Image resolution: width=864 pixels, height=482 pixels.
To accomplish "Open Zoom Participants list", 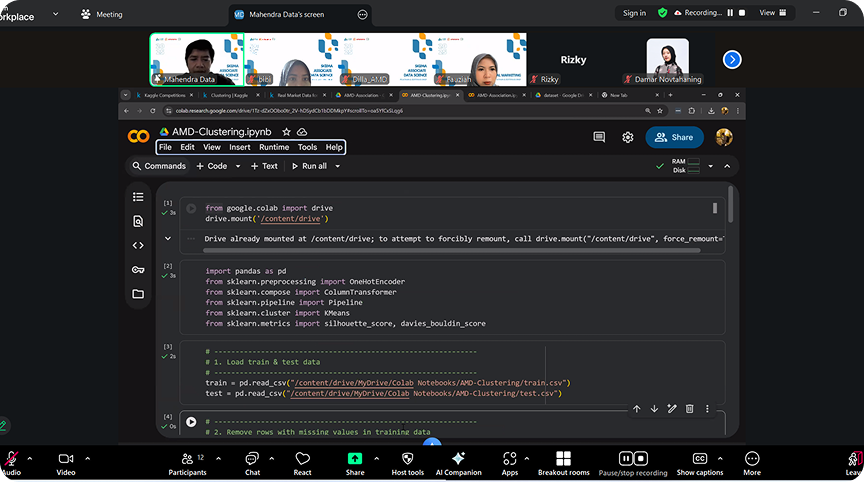I will tap(187, 464).
